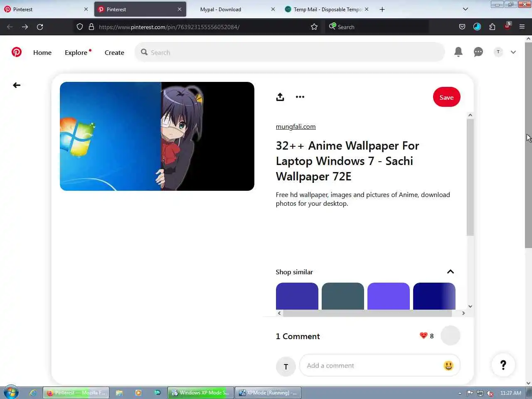Select the first Shop similar swatch
This screenshot has width=532, height=399.
297,296
